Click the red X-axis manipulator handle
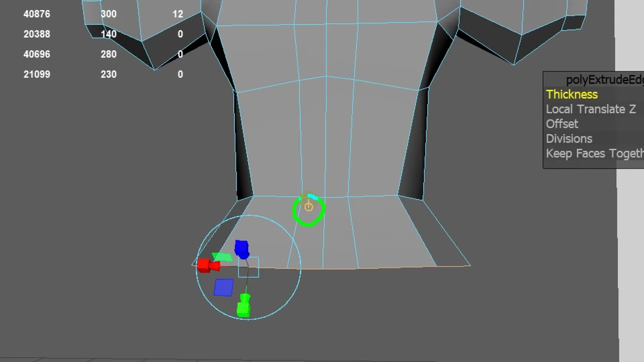The image size is (644, 362). point(208,265)
